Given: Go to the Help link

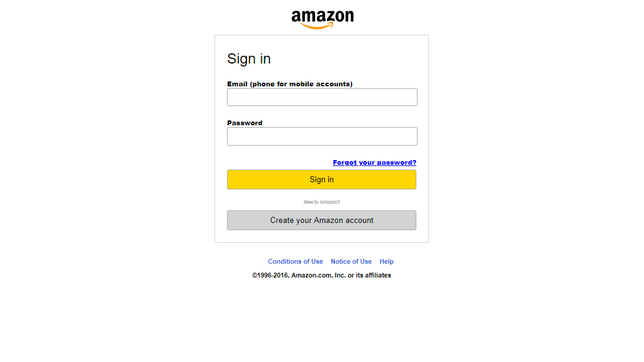Looking at the screenshot, I should [x=386, y=261].
